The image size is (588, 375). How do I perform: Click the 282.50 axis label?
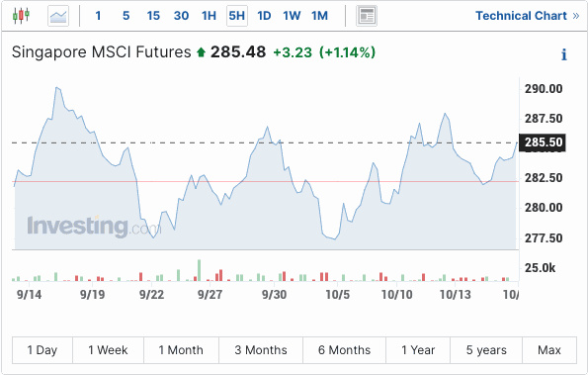544,178
